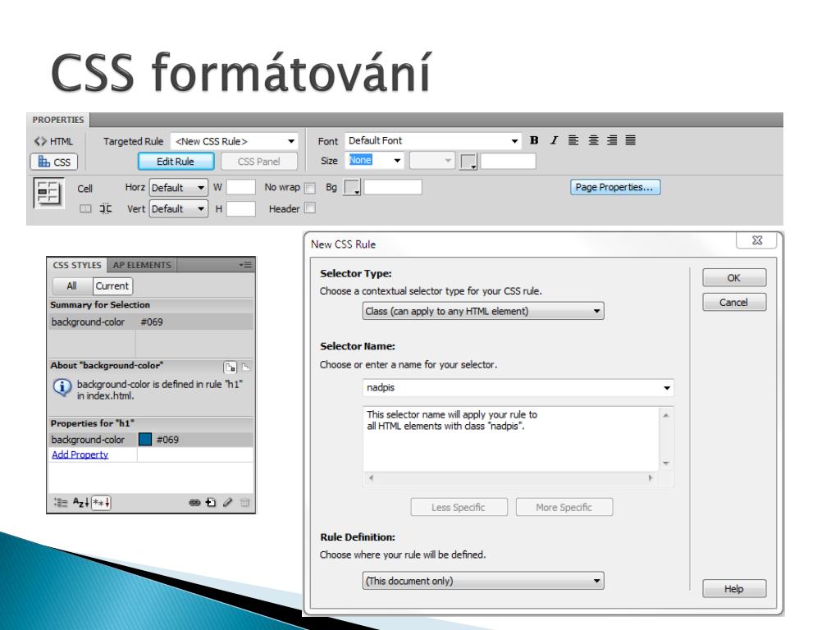The width and height of the screenshot is (840, 630).
Task: Show list view A-Z icon
Action: (80, 503)
